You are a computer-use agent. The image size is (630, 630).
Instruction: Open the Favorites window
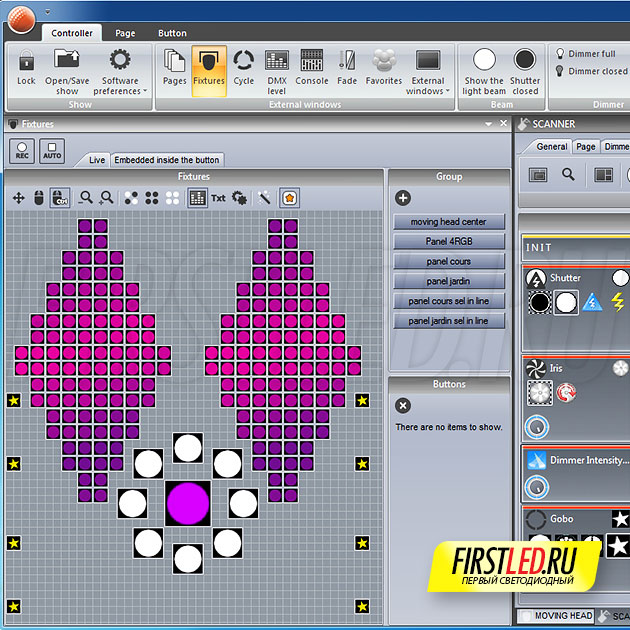click(384, 70)
